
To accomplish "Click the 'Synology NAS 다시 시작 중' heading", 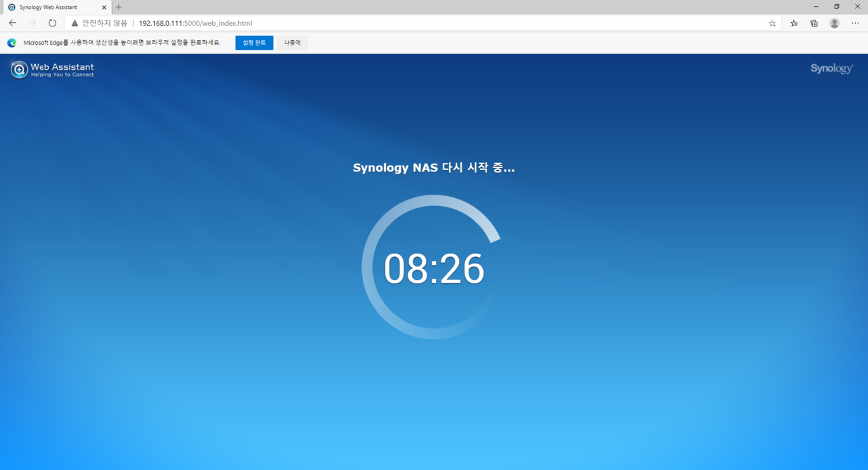I will [x=434, y=168].
